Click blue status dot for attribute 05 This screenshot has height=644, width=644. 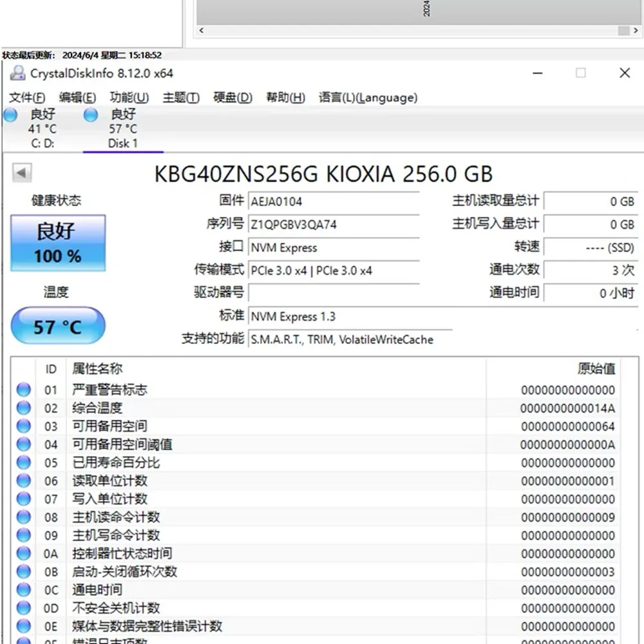[x=24, y=462]
